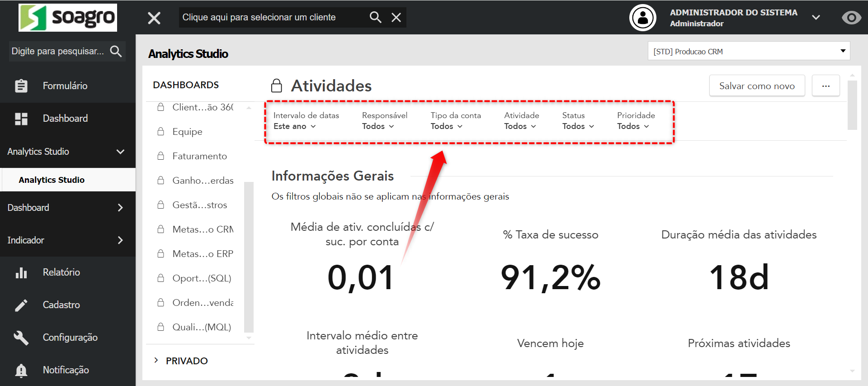868x386 pixels.
Task: Click dashboards list scroll down arrow
Action: coord(249,338)
